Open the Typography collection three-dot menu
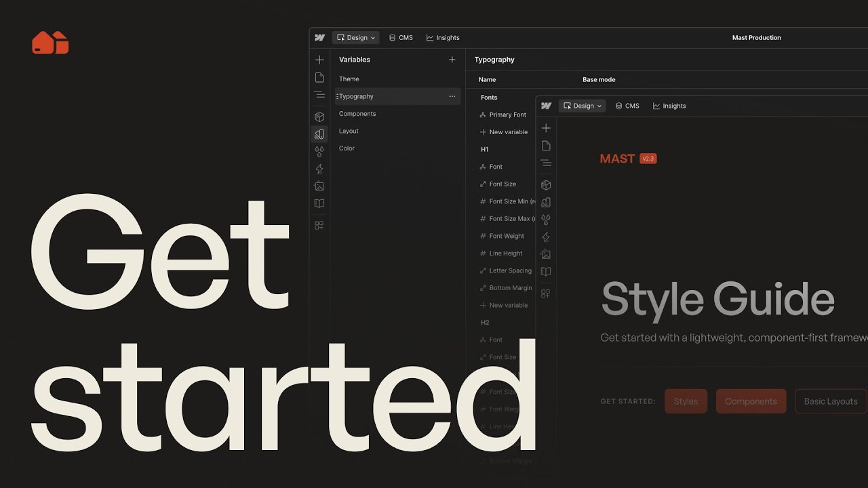Screen dimensions: 868x488 [x=452, y=96]
